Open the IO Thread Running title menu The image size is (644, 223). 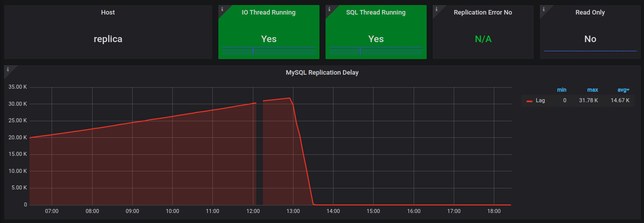click(268, 13)
